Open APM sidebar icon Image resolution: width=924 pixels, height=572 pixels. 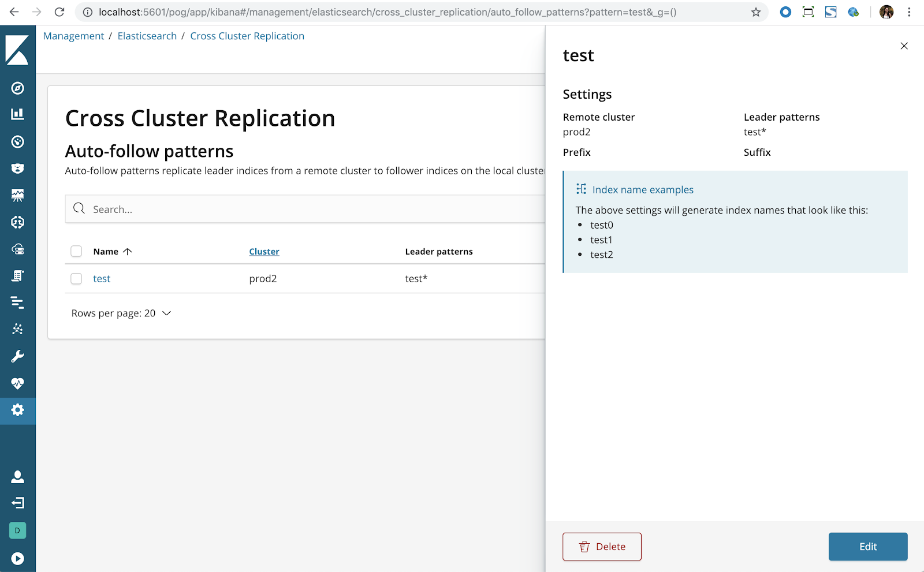pos(18,302)
